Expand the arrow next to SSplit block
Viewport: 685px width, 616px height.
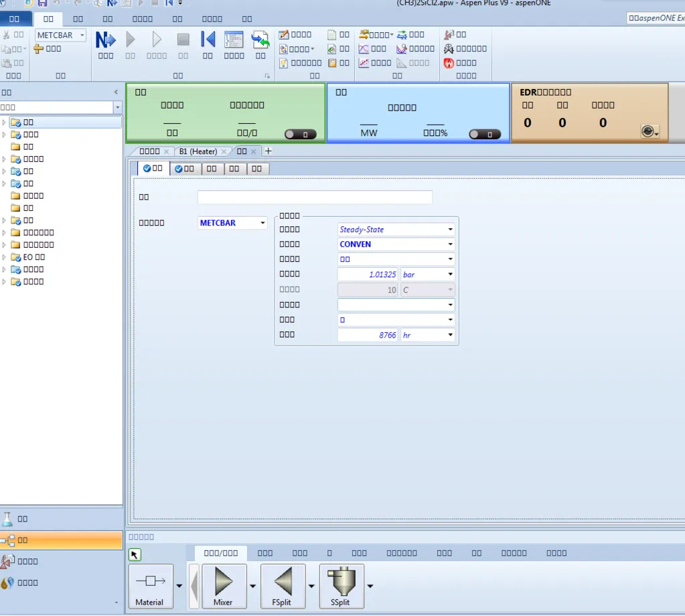370,586
